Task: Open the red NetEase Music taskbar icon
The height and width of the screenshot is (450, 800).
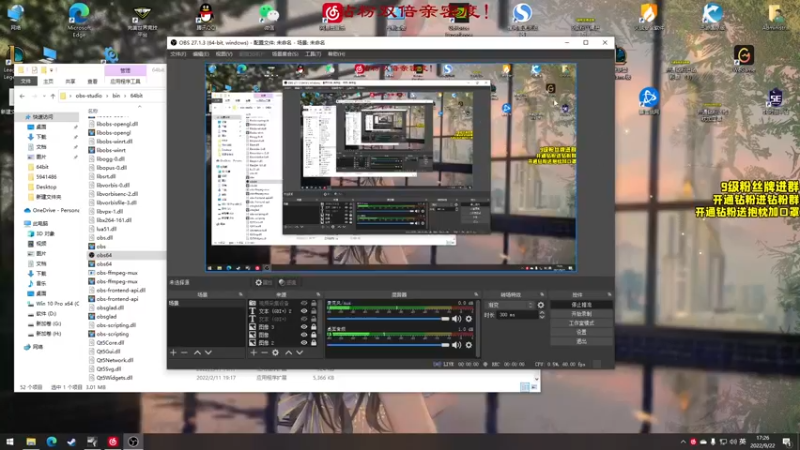Action: [x=113, y=441]
